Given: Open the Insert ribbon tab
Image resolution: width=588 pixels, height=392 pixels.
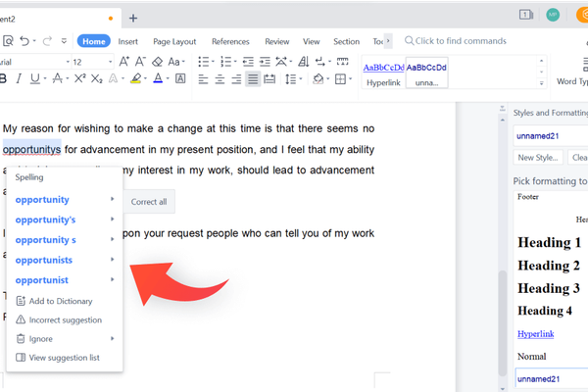Looking at the screenshot, I should pyautogui.click(x=127, y=41).
